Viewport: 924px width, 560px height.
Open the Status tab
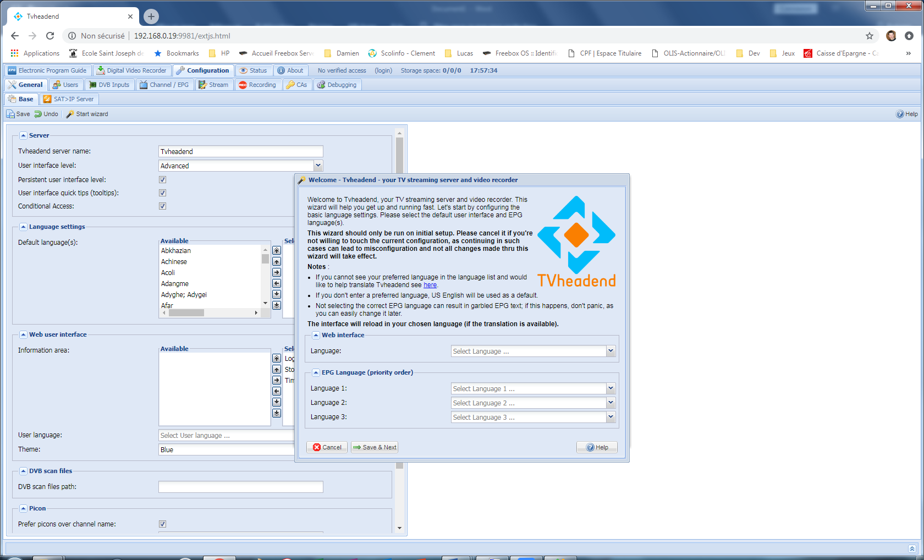(x=253, y=70)
